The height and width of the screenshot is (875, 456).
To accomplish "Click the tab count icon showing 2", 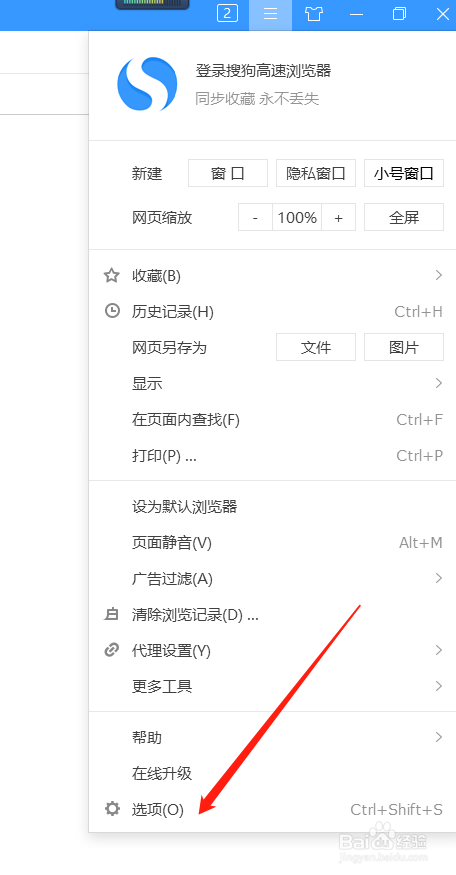I will click(227, 14).
